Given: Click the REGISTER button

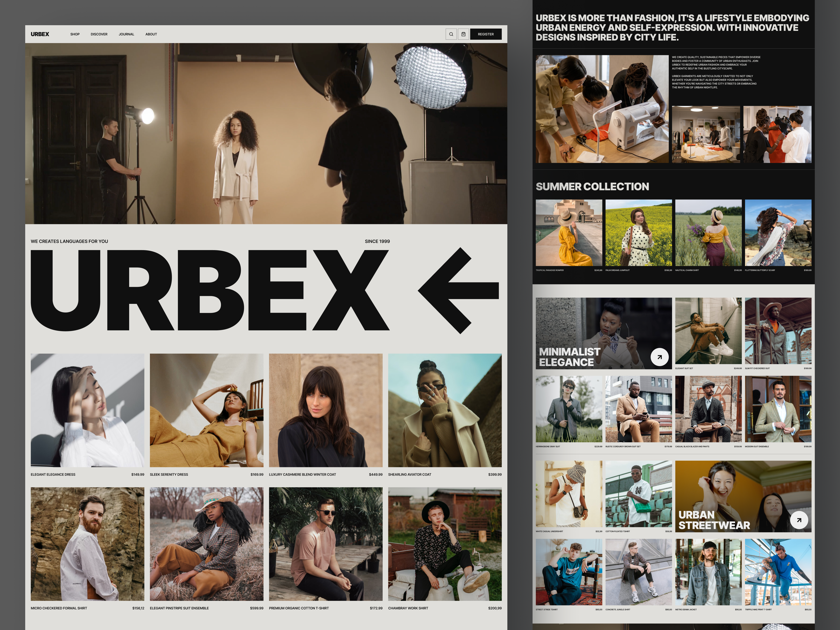Looking at the screenshot, I should click(486, 34).
